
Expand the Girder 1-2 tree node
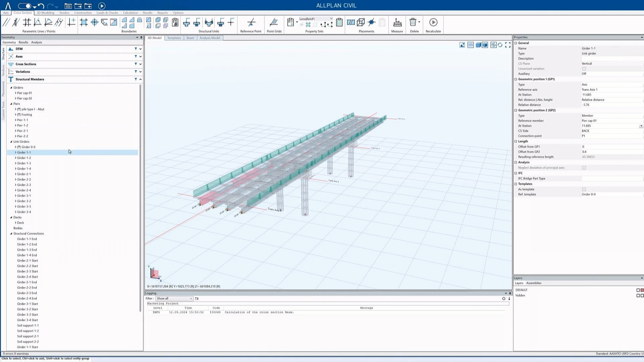[x=15, y=158]
